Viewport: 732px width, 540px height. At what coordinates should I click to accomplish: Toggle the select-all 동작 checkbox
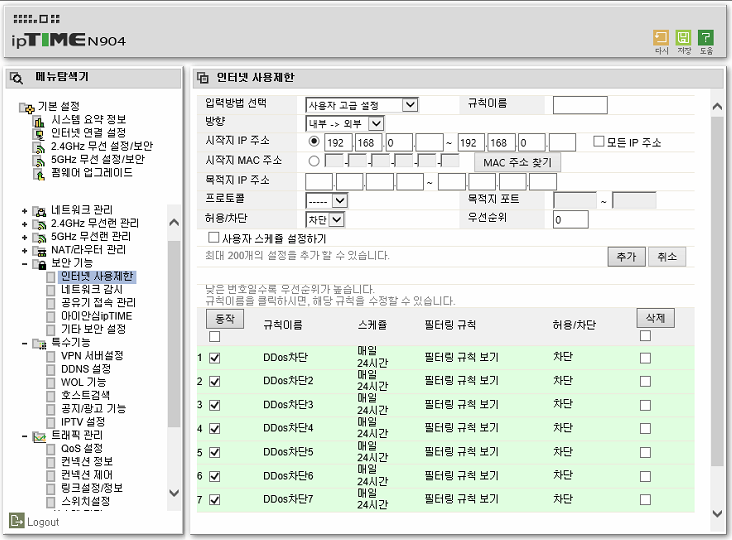pos(214,336)
